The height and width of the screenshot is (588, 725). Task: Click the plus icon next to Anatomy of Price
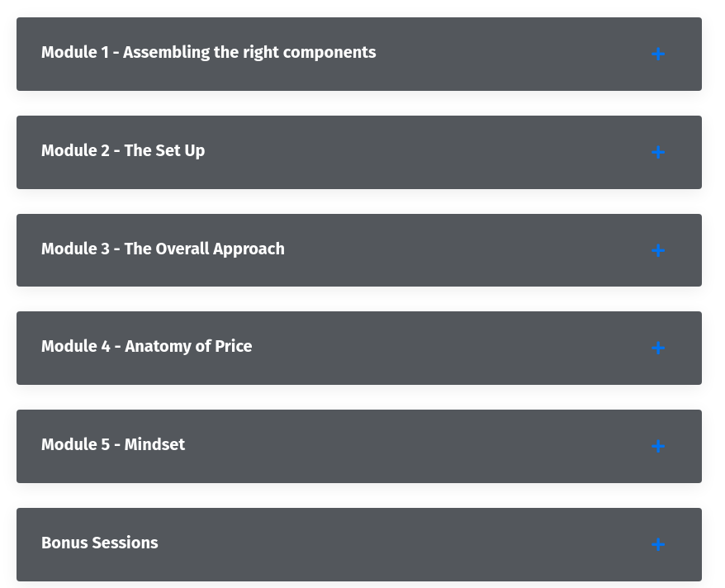658,349
